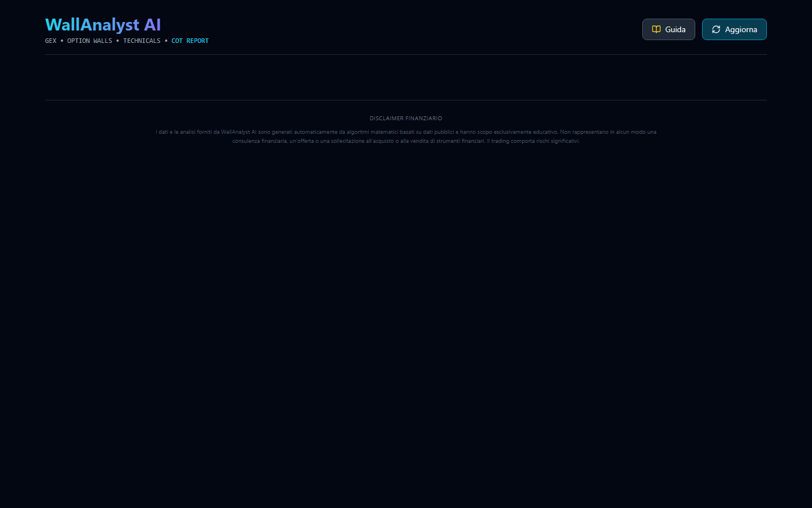Click the DISCLAIMER FINANZIARIO heading
The width and height of the screenshot is (812, 508).
pyautogui.click(x=405, y=118)
